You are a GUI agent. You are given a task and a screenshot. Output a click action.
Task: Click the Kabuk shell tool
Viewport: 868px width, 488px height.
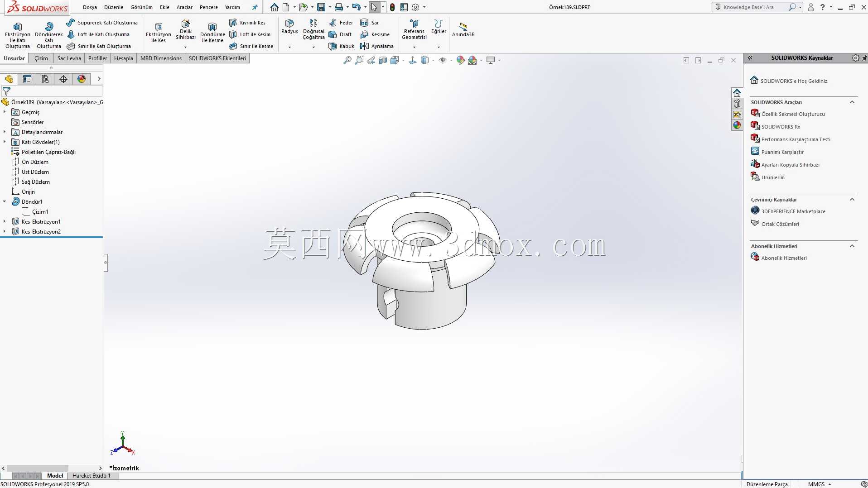[342, 46]
